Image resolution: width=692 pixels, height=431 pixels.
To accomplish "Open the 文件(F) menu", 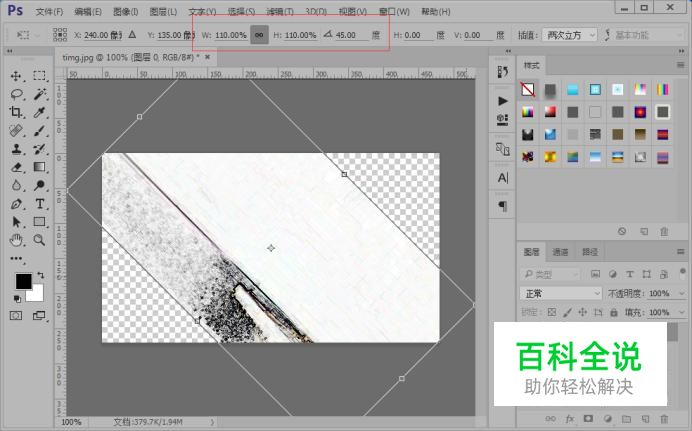I will point(49,12).
